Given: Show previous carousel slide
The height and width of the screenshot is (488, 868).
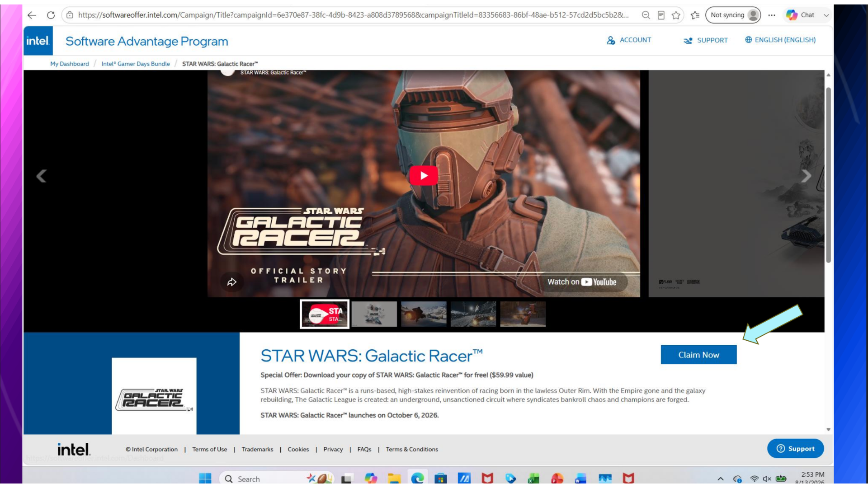Looking at the screenshot, I should coord(42,176).
